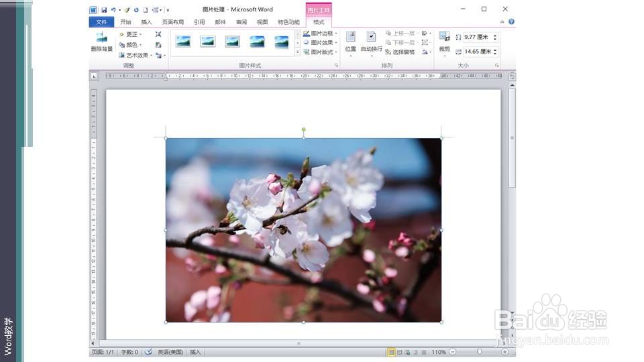Click the Remove Background (删除背景) icon

(x=101, y=38)
